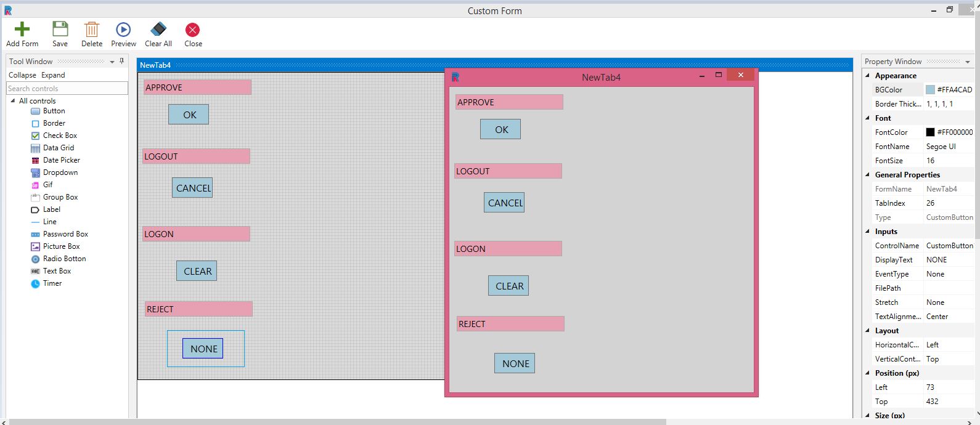Change the TextAlignment value Center
Screen dimensions: 980x425
(x=948, y=316)
